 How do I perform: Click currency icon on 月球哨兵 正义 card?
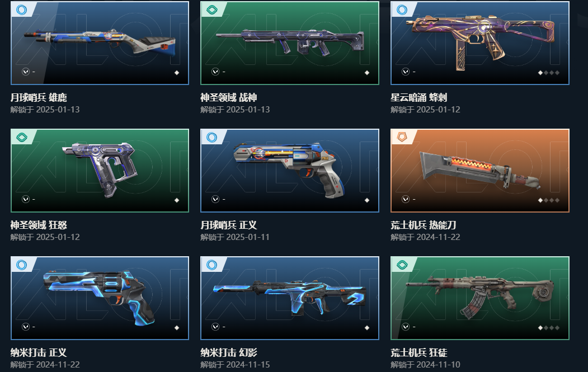click(215, 199)
